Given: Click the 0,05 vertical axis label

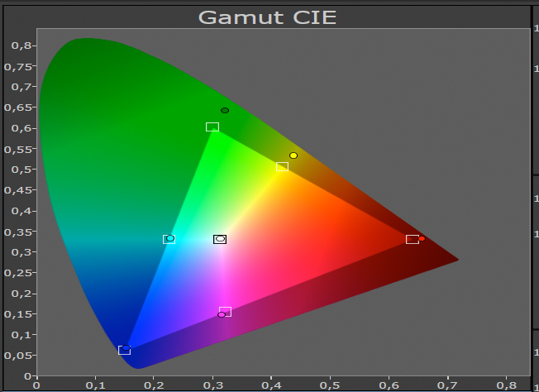Looking at the screenshot, I should [18, 356].
